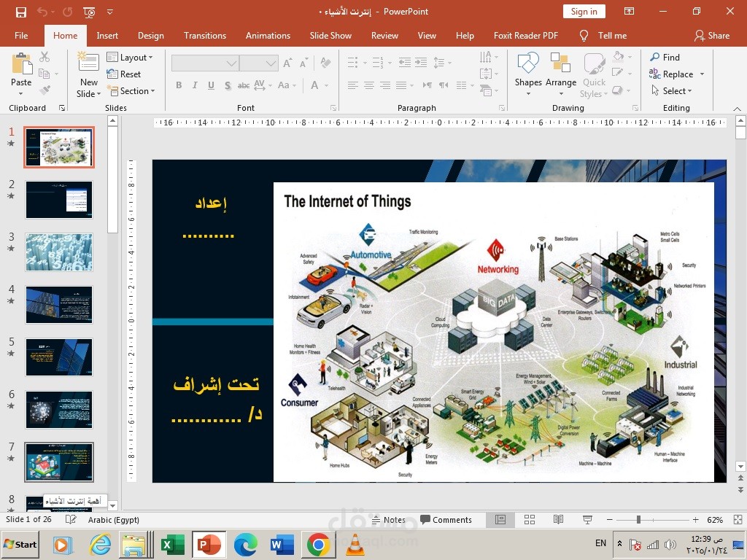The image size is (747, 560).
Task: Start slideshow from beginning quick-access icon
Action: (x=89, y=12)
